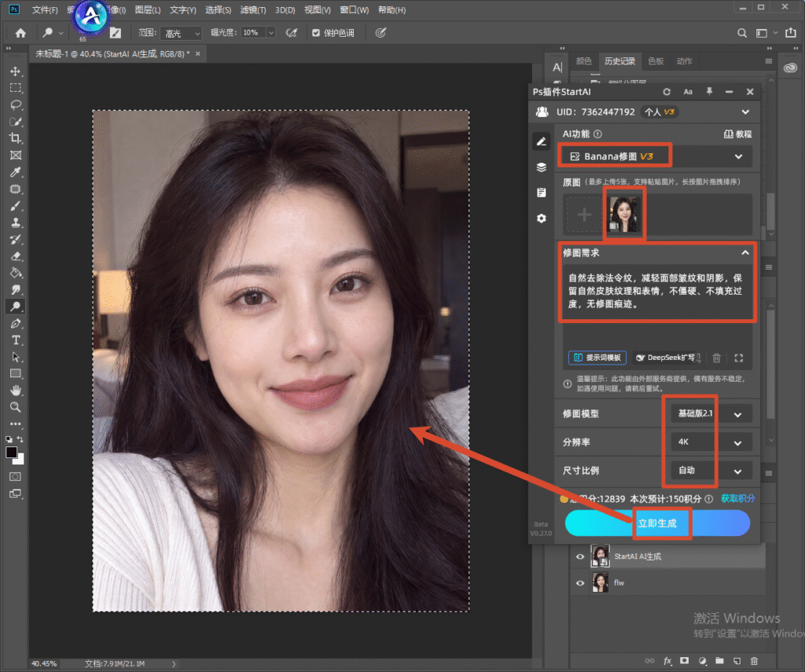Pin the StartAI plugin panel
The height and width of the screenshot is (672, 805).
click(709, 91)
